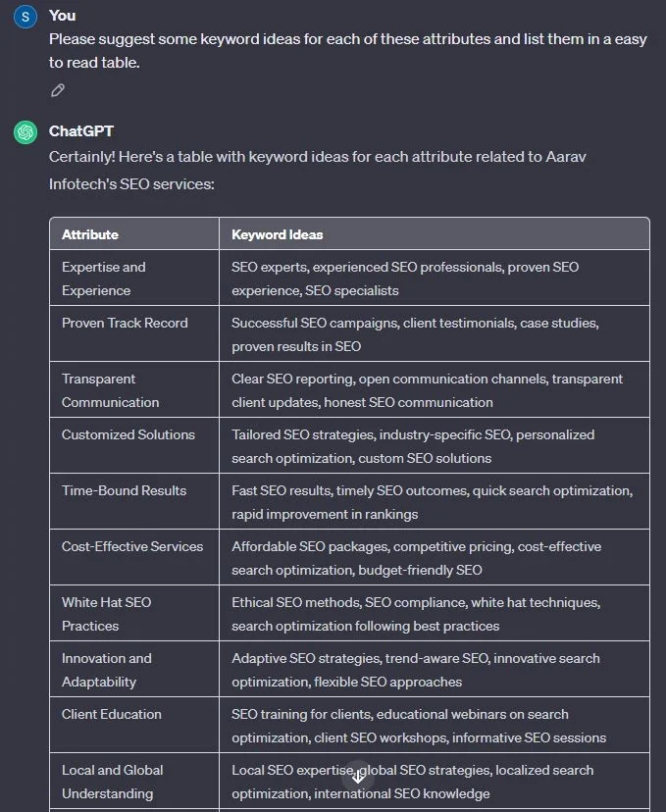This screenshot has height=812, width=666.
Task: Select the Keyword Ideas column header
Action: pyautogui.click(x=434, y=234)
